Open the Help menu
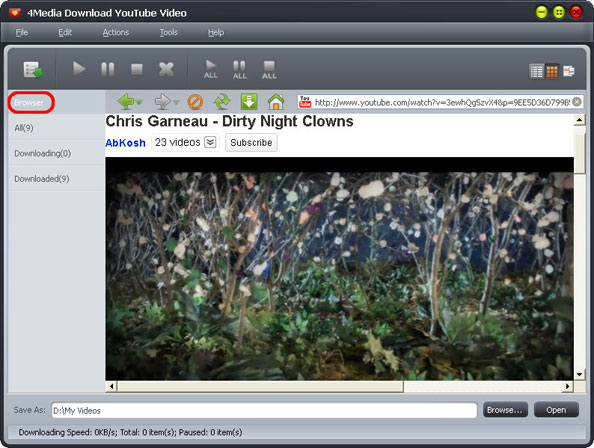 pos(216,33)
